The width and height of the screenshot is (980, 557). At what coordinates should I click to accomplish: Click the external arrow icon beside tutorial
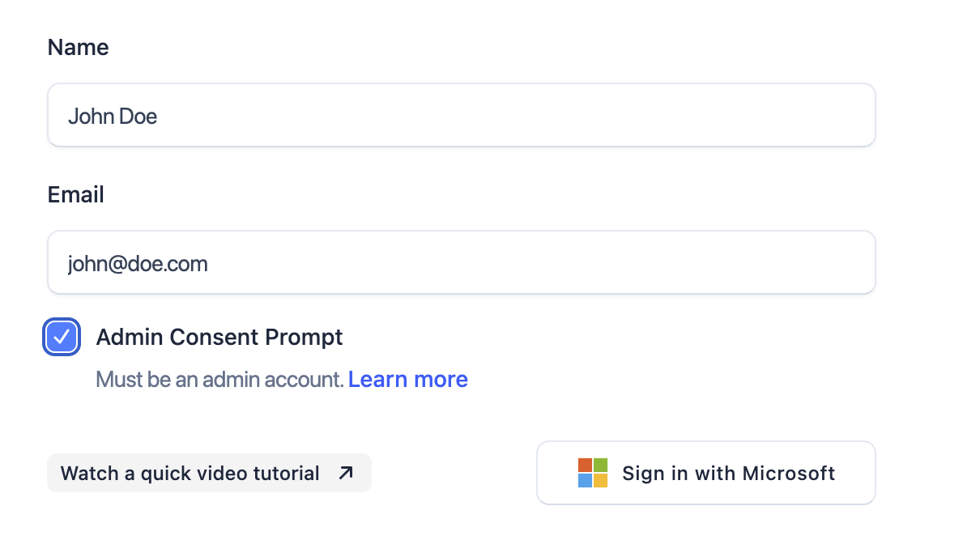346,473
